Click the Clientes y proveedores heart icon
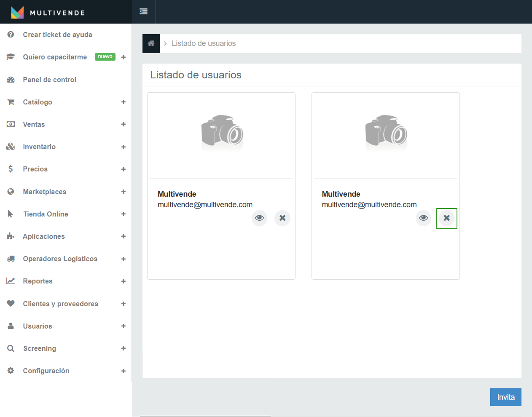This screenshot has height=417, width=532. pos(11,303)
